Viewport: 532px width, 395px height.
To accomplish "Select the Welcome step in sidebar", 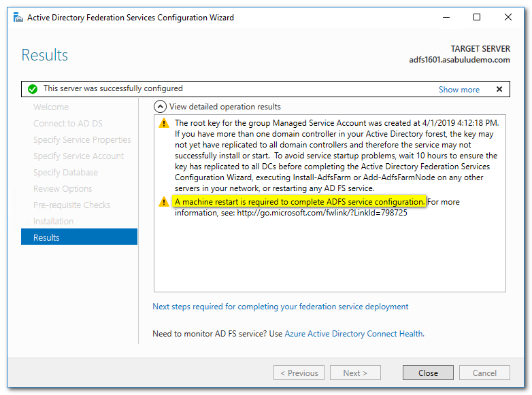I will (x=51, y=107).
